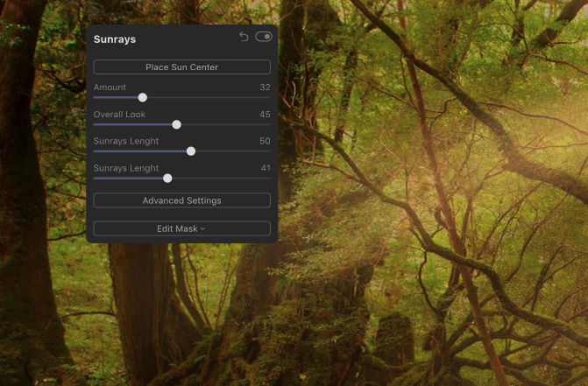
Task: Click the Overall Look label
Action: [119, 114]
